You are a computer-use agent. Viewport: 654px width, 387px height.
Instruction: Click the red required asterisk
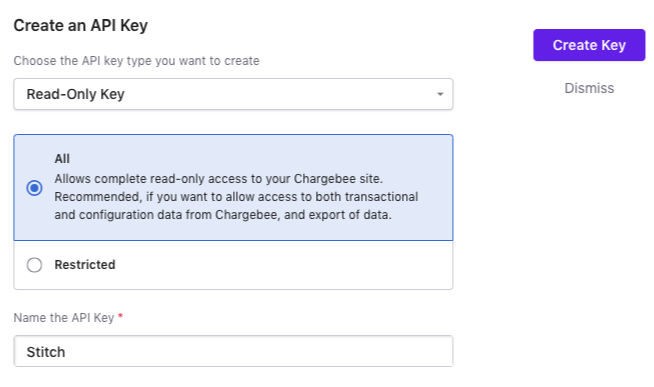coord(121,316)
